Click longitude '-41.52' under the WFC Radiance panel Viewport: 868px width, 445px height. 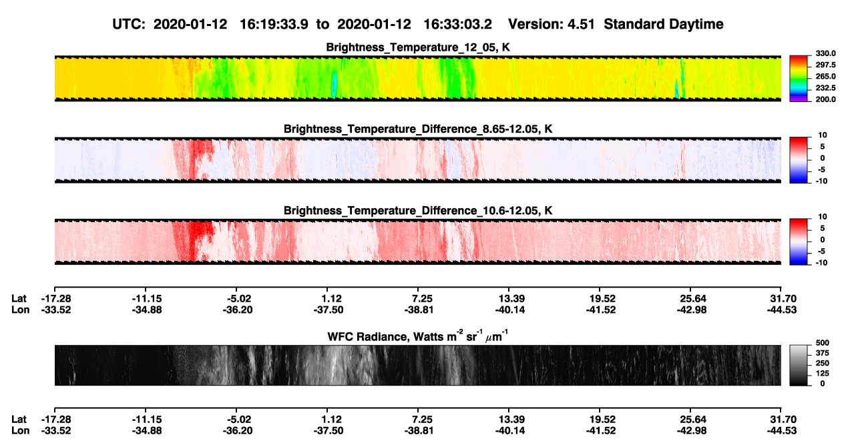coord(600,431)
